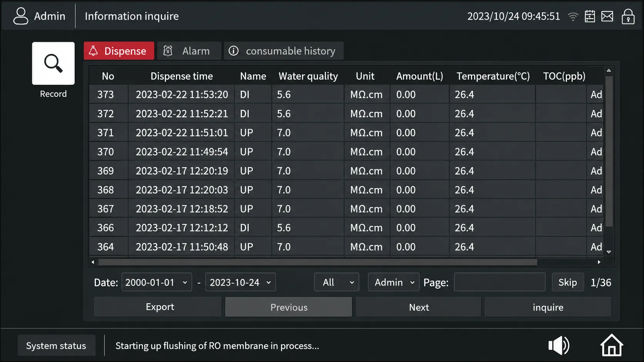The height and width of the screenshot is (362, 644).
Task: Select record dated 2023-02-17 12:12:12
Action: point(345,228)
